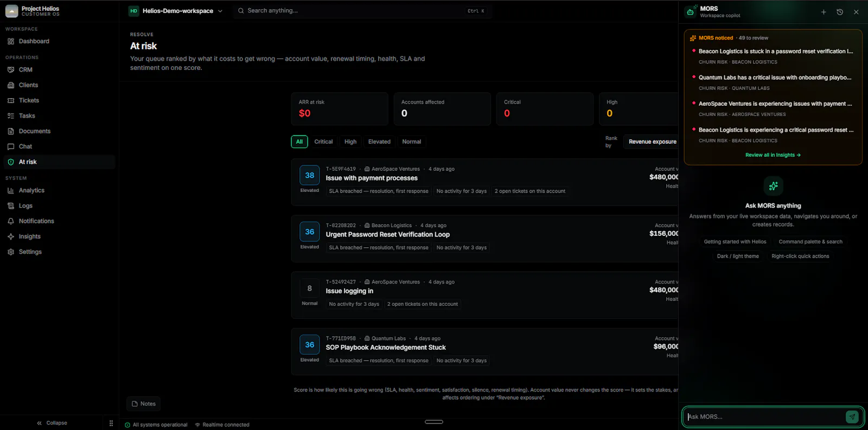Open ticket Issue with payment processes
868x430 pixels.
372,178
